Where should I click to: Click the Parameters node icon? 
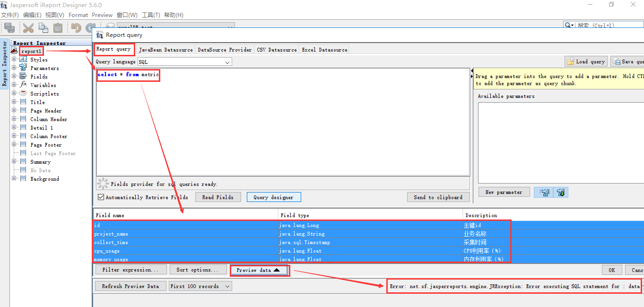click(23, 68)
